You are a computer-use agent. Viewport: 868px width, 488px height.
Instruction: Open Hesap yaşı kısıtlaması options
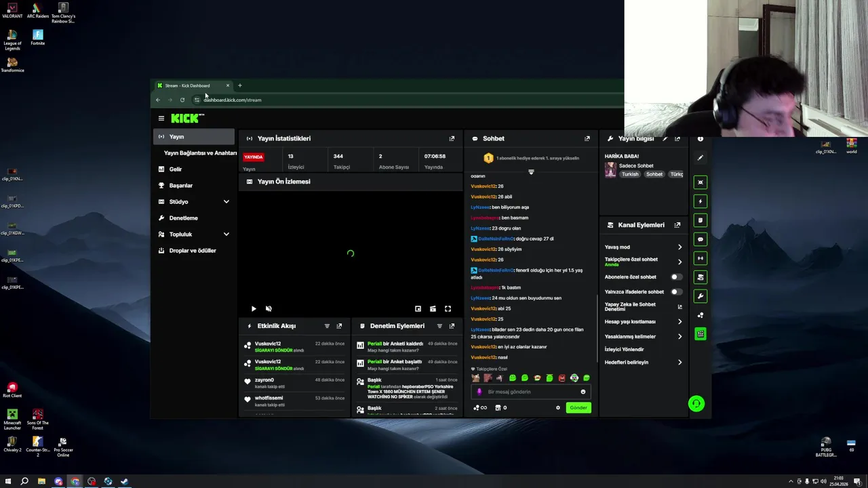click(x=643, y=322)
